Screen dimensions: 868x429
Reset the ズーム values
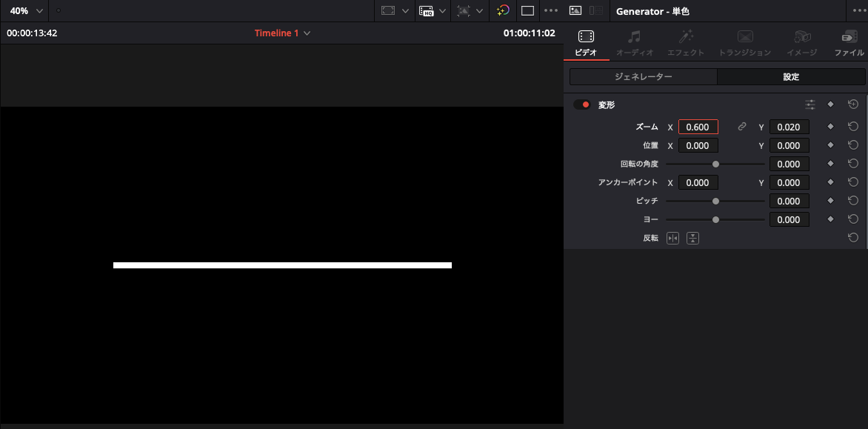(853, 127)
